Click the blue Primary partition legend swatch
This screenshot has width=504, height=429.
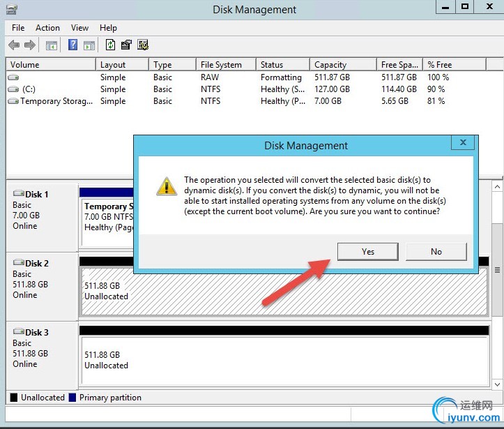(x=72, y=398)
